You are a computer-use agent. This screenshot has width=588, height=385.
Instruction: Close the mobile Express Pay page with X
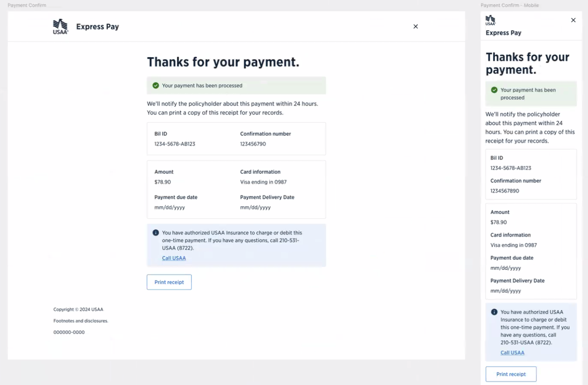[573, 20]
